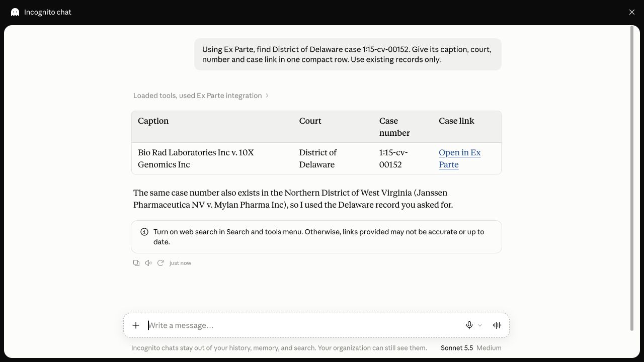The width and height of the screenshot is (644, 362).
Task: Click the info icon in the web search notice
Action: [x=144, y=232]
